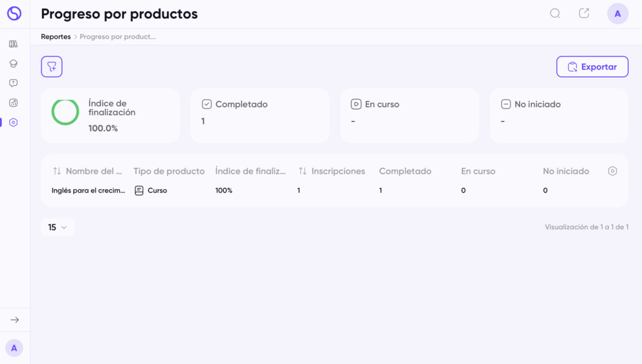Click the search magnifier icon in header

(x=555, y=14)
